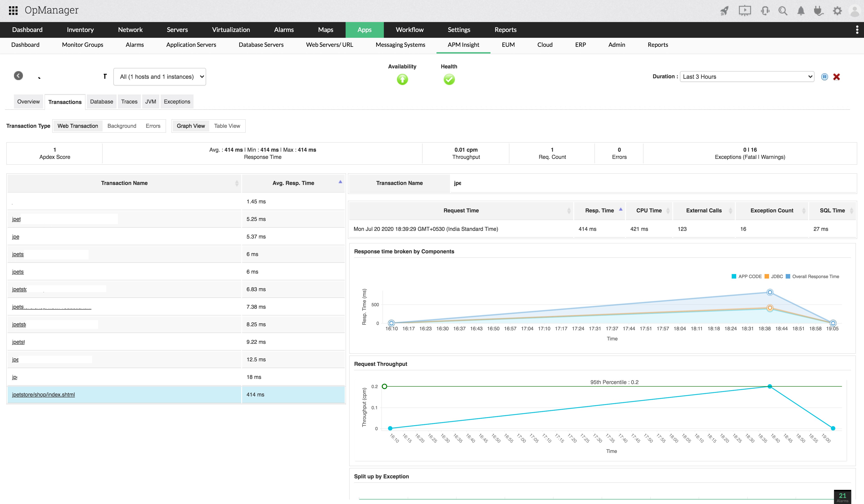Image resolution: width=864 pixels, height=504 pixels.
Task: Select the Errors transaction type
Action: (153, 126)
